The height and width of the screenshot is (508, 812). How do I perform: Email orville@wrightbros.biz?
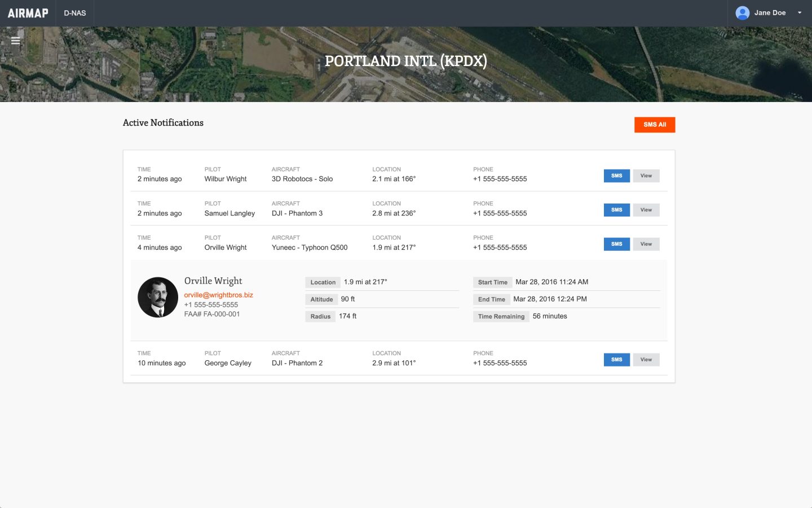tap(218, 295)
